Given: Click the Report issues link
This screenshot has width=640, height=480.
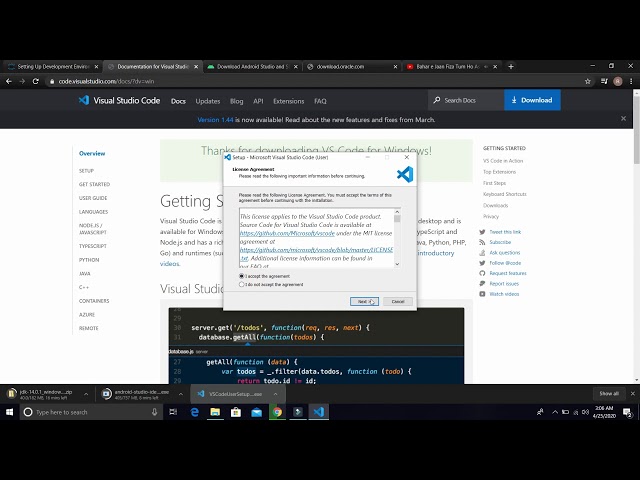Looking at the screenshot, I should click(504, 284).
